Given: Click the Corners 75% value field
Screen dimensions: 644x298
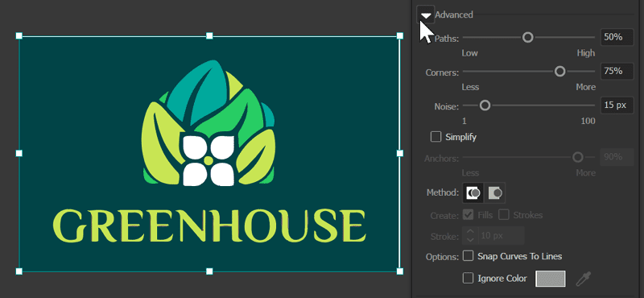Looking at the screenshot, I should coord(617,71).
